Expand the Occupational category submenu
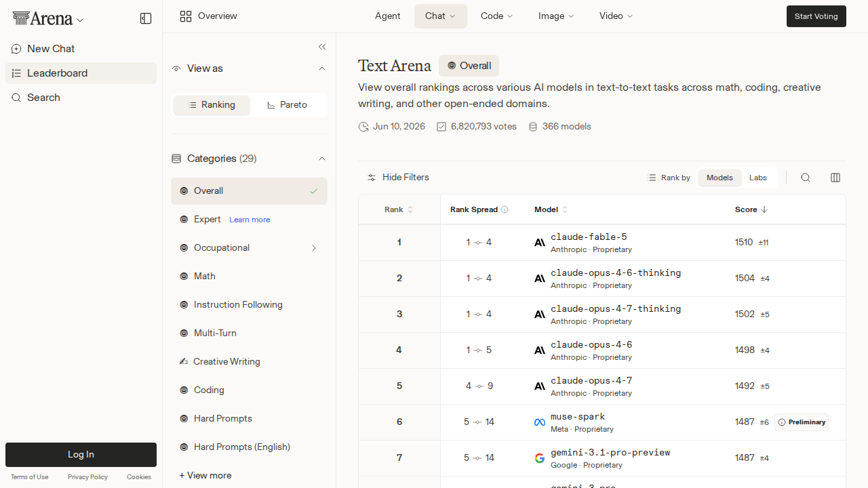Viewport: 868px width, 488px height. pos(314,248)
